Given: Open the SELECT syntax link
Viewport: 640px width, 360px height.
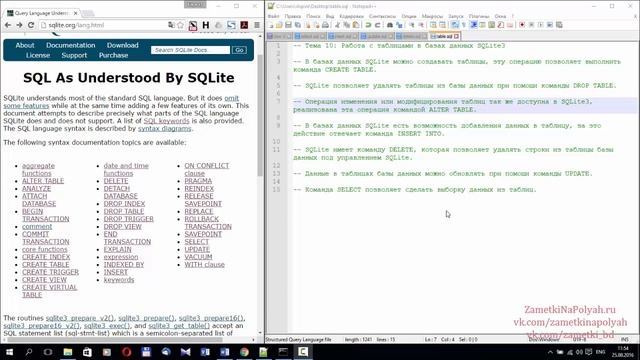Looking at the screenshot, I should click(196, 242).
